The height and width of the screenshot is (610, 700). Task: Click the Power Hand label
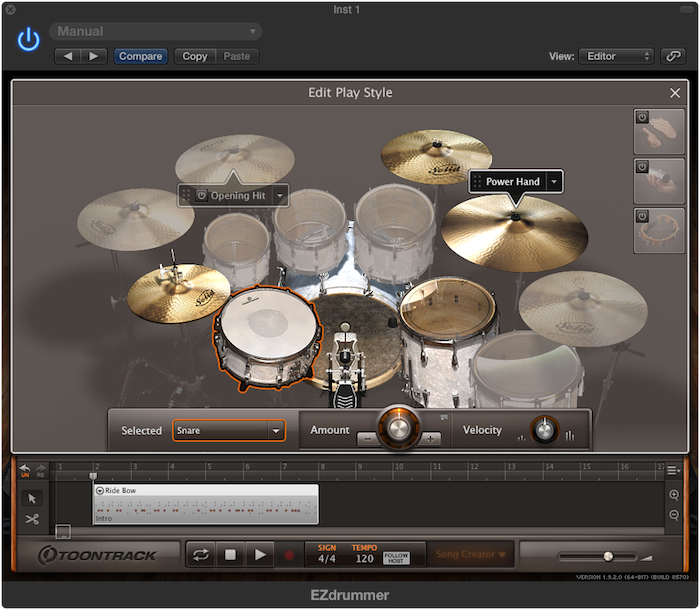(512, 182)
